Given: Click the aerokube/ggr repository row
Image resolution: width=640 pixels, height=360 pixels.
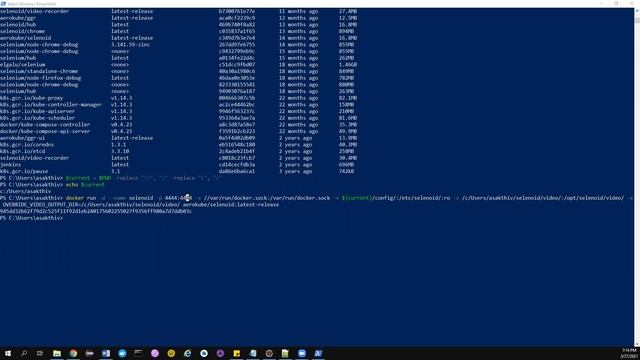Looking at the screenshot, I should coord(178,18).
